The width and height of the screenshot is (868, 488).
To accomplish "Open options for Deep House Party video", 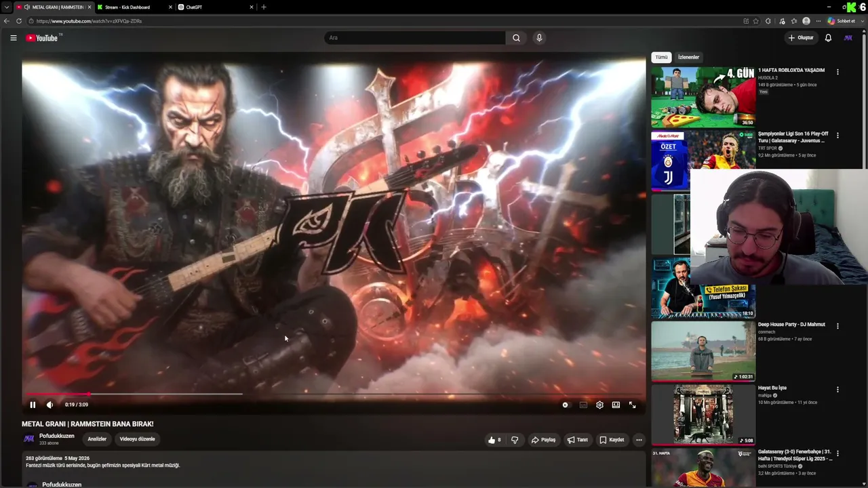I will (837, 326).
